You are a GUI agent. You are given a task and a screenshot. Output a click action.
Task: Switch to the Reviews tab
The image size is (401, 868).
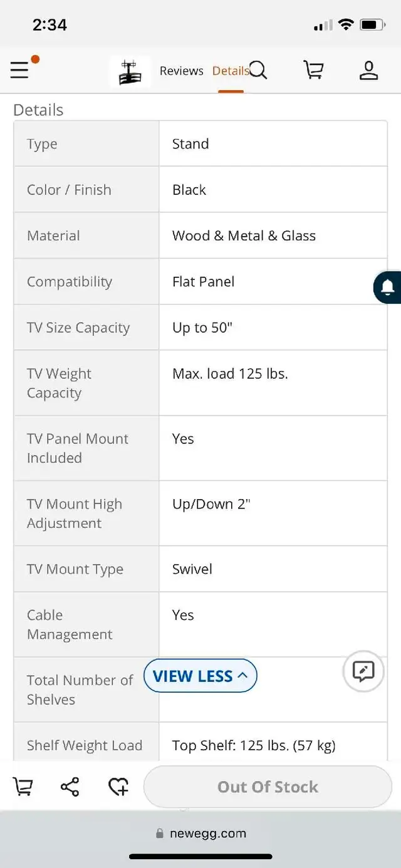tap(181, 71)
